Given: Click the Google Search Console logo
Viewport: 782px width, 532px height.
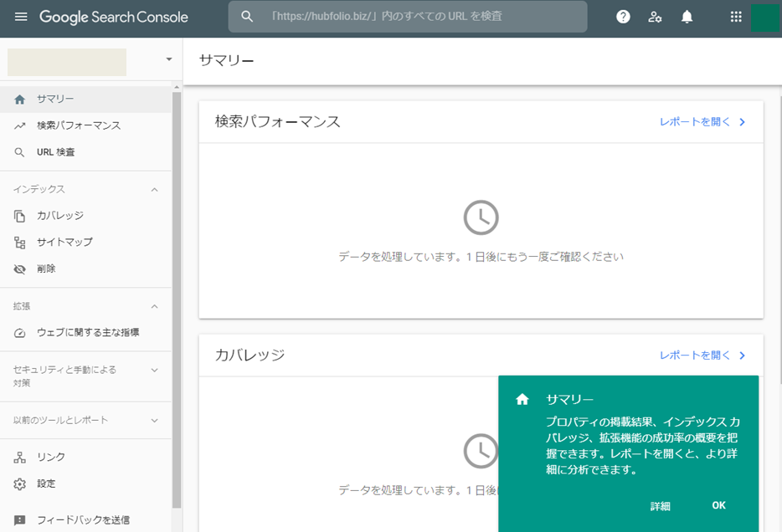Looking at the screenshot, I should 114,17.
